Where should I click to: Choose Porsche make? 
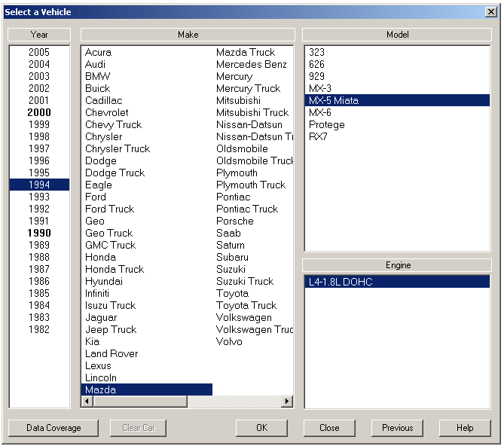tap(234, 221)
